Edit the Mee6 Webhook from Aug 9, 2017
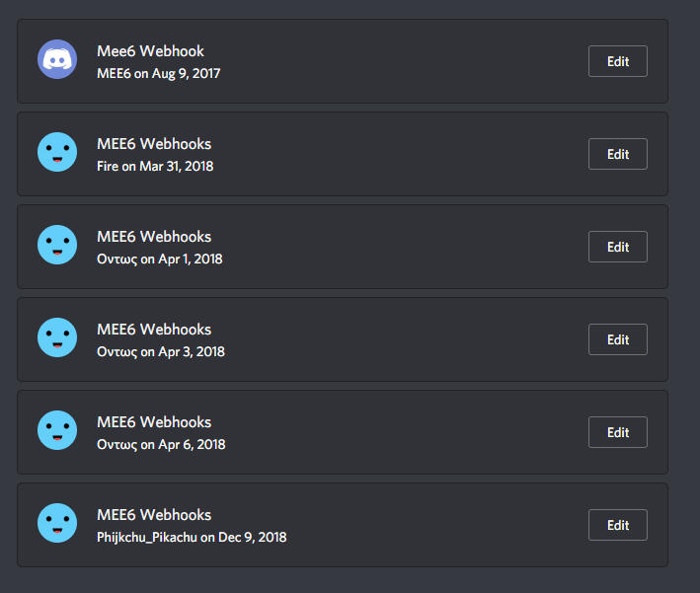Viewport: 700px width, 593px height. 618,61
